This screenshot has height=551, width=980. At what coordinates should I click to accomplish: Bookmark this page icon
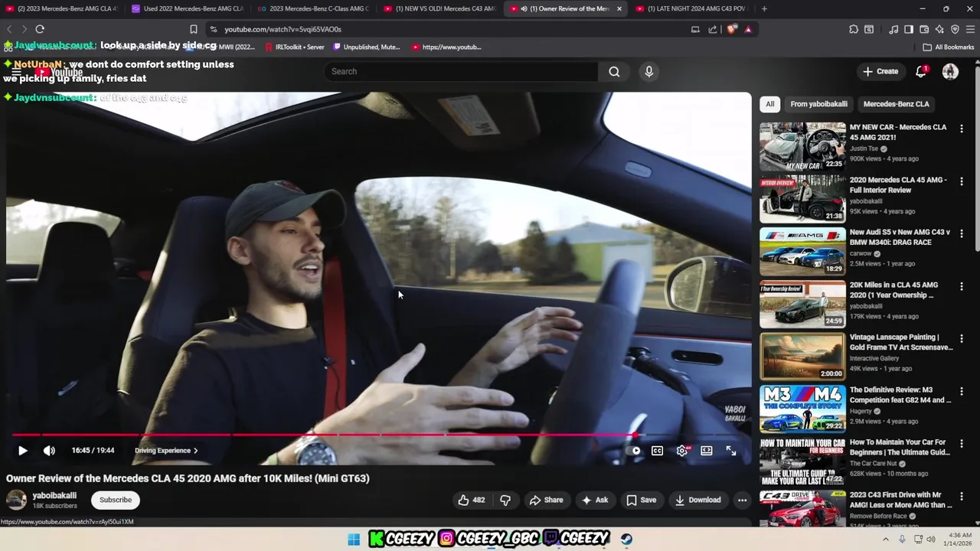click(x=193, y=29)
